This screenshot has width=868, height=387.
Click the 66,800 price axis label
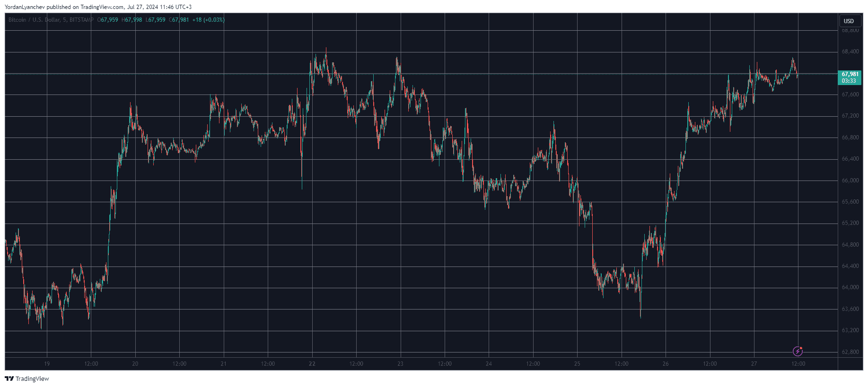(x=850, y=138)
